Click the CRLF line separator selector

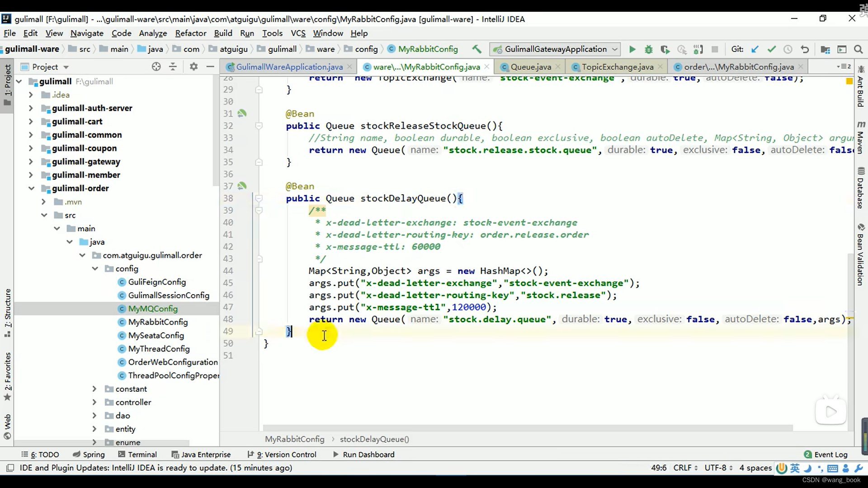click(x=685, y=468)
